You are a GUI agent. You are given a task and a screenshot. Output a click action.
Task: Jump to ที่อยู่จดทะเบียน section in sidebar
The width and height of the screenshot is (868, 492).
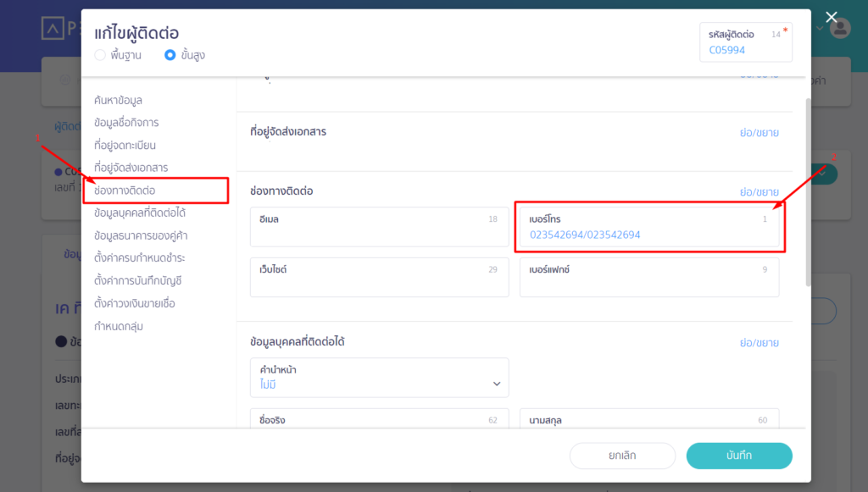coord(125,146)
